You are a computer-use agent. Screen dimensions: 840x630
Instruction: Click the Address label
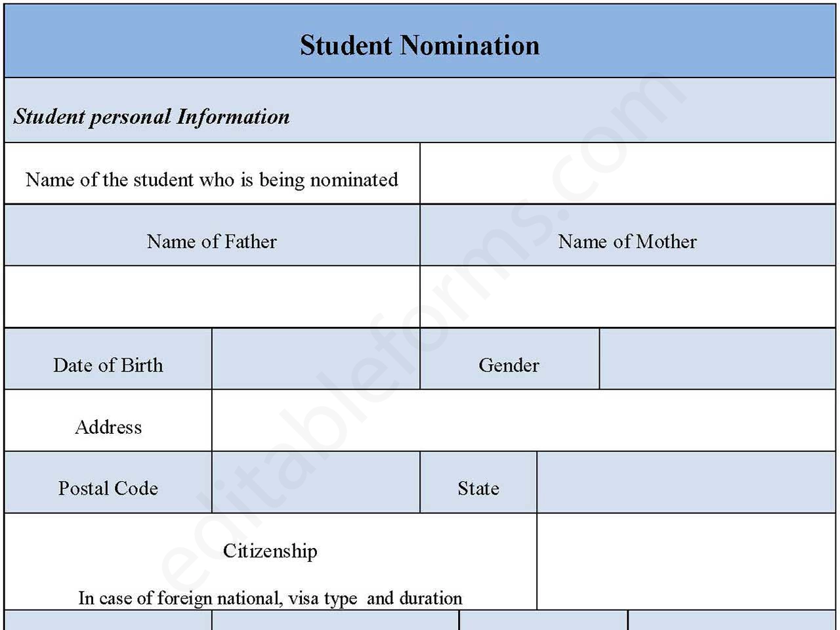108,427
